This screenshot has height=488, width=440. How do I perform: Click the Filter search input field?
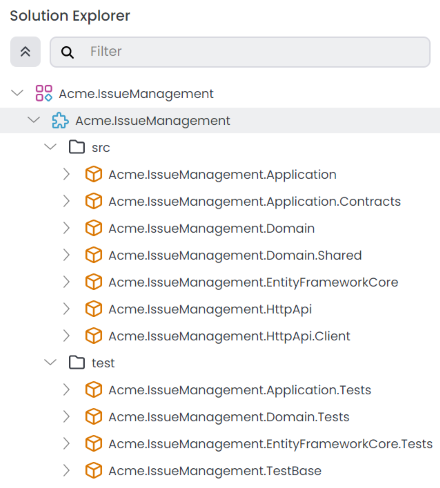(240, 52)
